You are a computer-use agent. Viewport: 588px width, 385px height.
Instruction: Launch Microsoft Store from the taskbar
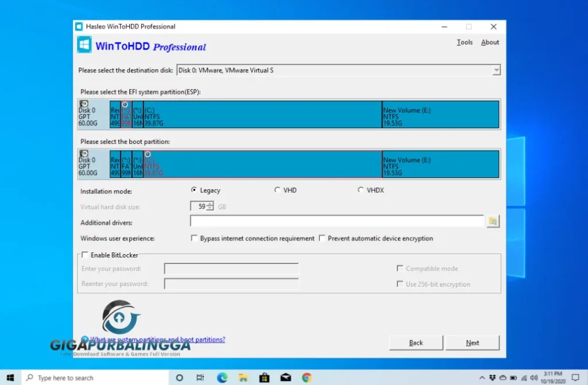click(264, 378)
